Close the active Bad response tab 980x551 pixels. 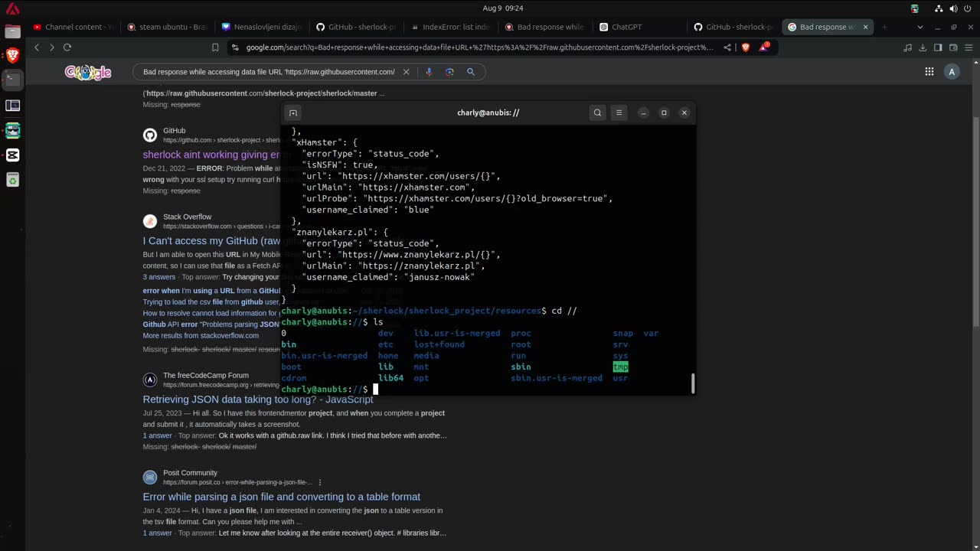pos(865,27)
